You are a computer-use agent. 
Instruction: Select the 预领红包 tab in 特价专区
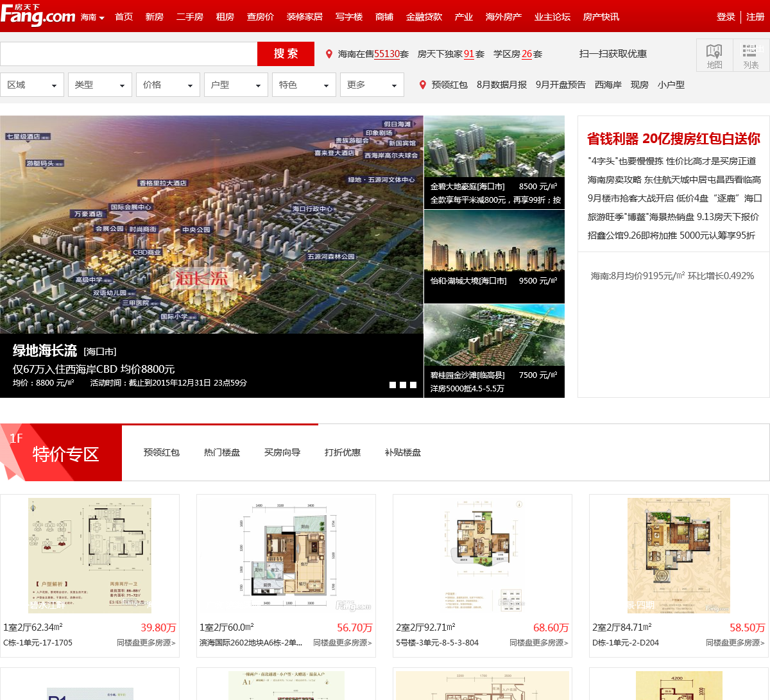click(x=162, y=452)
